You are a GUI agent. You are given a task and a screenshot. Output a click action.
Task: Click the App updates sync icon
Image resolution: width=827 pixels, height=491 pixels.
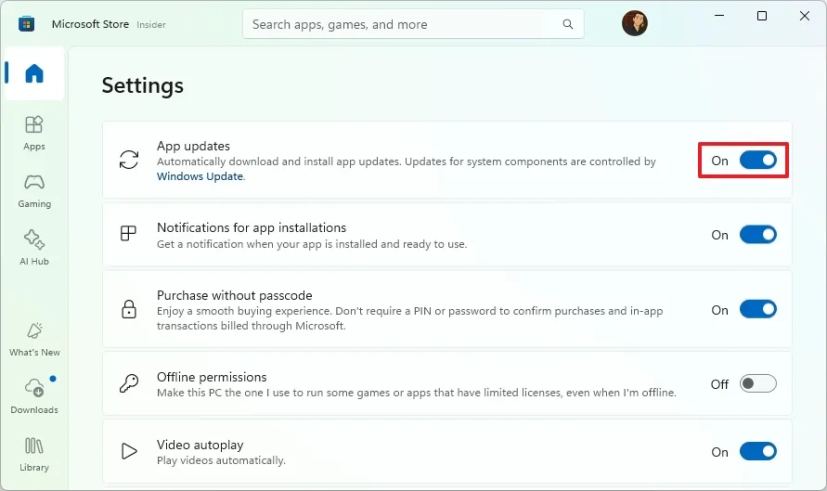tap(129, 160)
